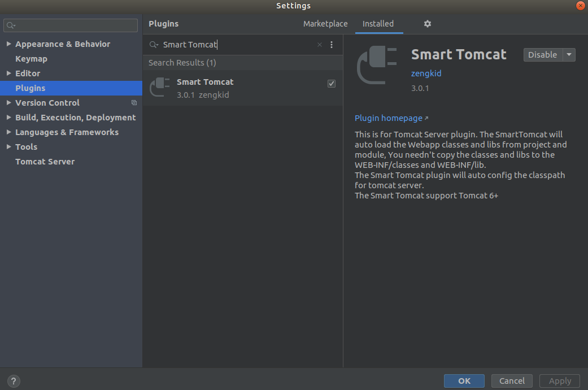Open the zengkid vendor link
The image size is (588, 390).
tap(426, 73)
